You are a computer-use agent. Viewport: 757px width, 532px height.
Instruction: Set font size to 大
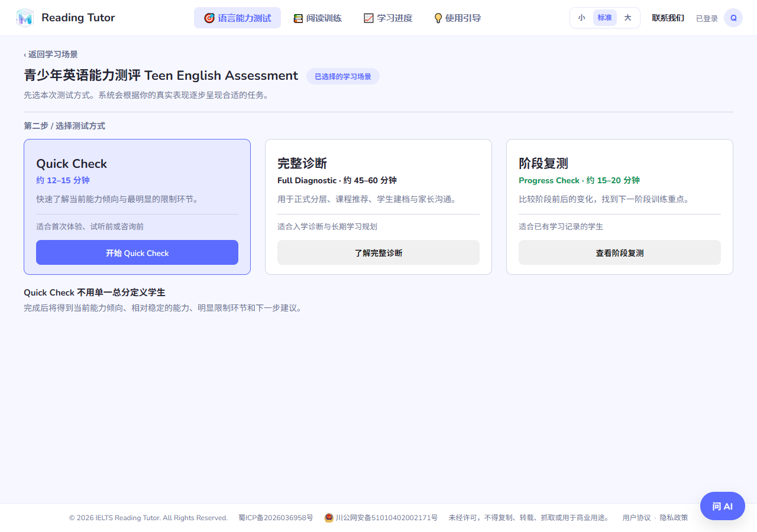coord(627,18)
